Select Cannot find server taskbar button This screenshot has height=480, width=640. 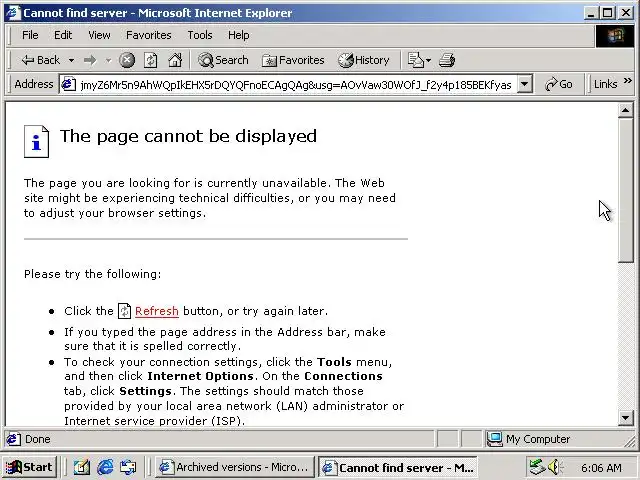pyautogui.click(x=398, y=467)
